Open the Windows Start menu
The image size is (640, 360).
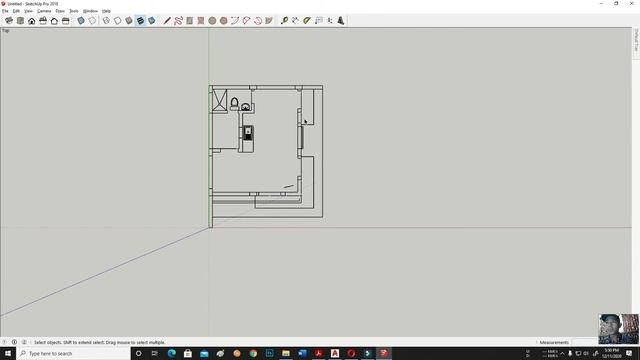(x=8, y=353)
